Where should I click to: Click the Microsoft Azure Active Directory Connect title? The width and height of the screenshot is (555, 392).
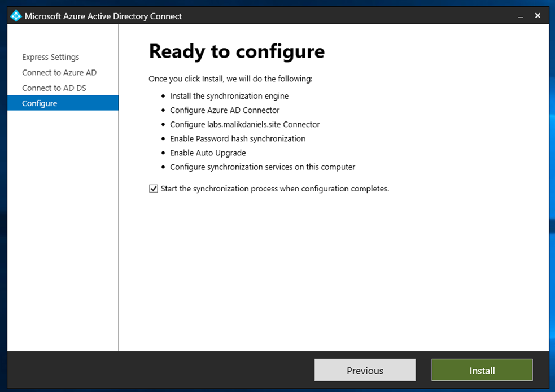pyautogui.click(x=103, y=16)
